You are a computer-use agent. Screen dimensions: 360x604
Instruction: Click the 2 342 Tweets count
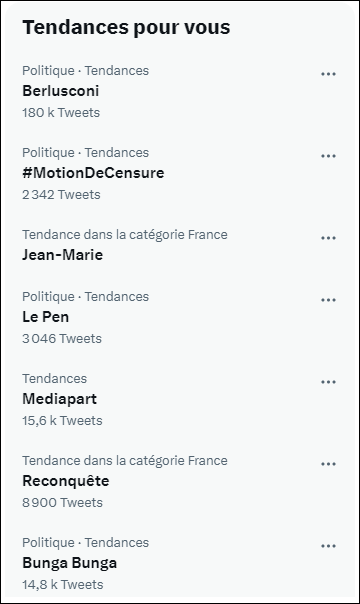pos(61,195)
